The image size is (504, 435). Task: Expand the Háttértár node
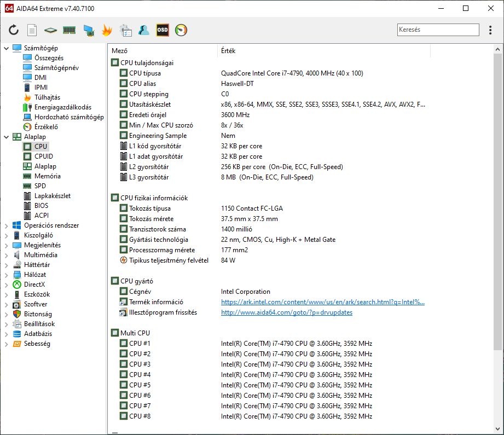coord(6,265)
